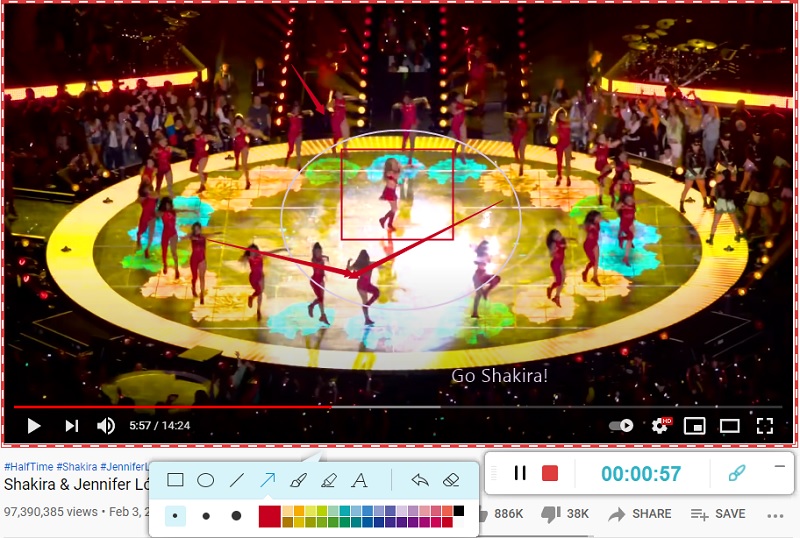
Task: Click the SAVE to playlist button
Action: pyautogui.click(x=718, y=514)
